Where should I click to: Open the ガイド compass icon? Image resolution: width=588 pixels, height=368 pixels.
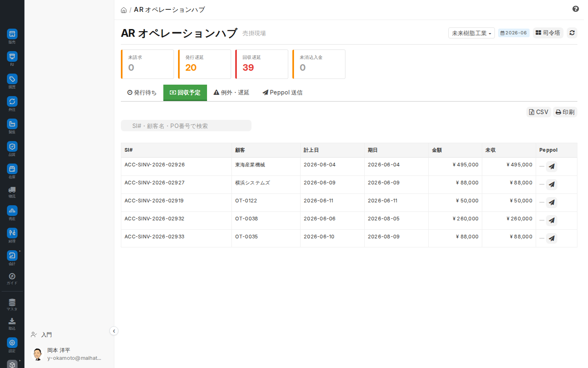click(12, 276)
